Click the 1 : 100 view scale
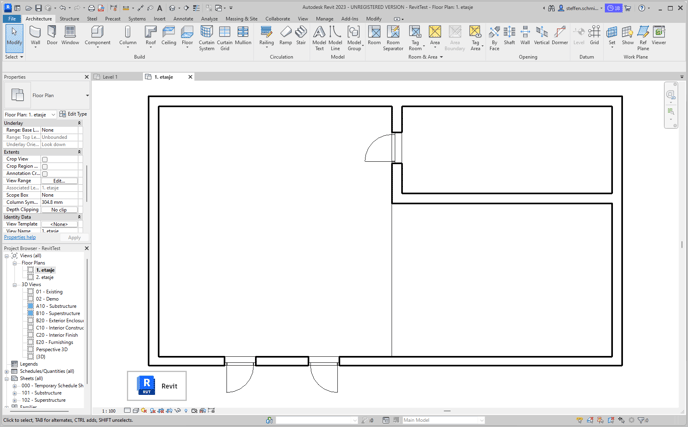Viewport: 688px width, 427px height. coord(109,411)
